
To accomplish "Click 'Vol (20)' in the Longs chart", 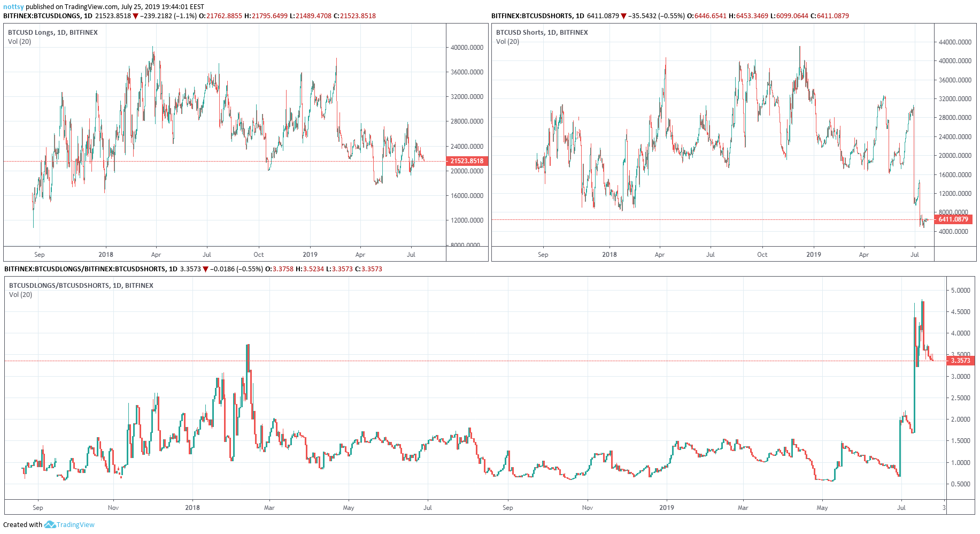I will coord(20,42).
